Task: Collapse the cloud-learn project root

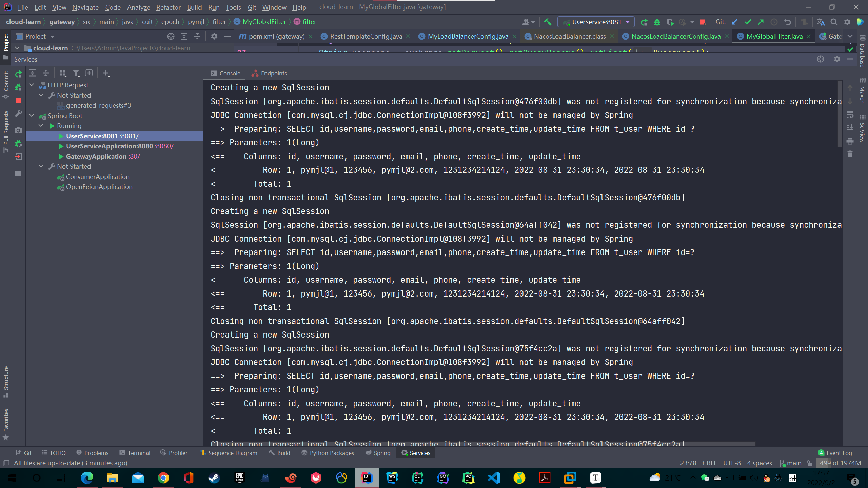Action: click(17, 48)
